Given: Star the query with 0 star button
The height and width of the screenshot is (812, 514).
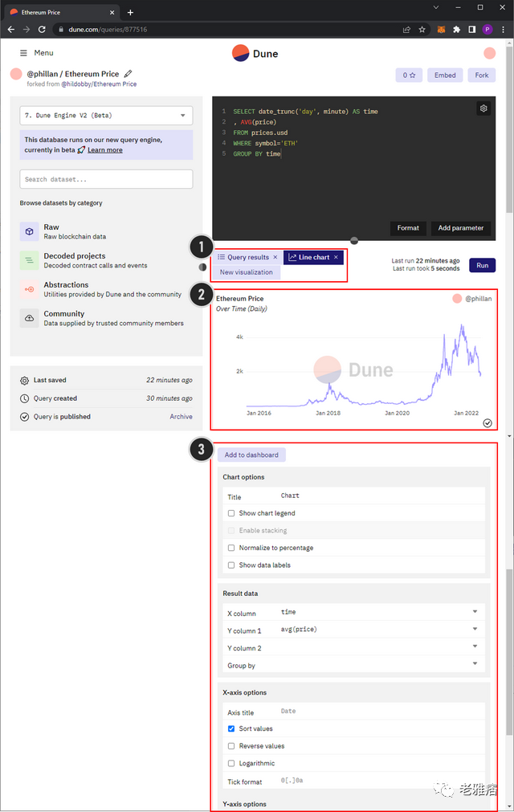Looking at the screenshot, I should click(409, 75).
